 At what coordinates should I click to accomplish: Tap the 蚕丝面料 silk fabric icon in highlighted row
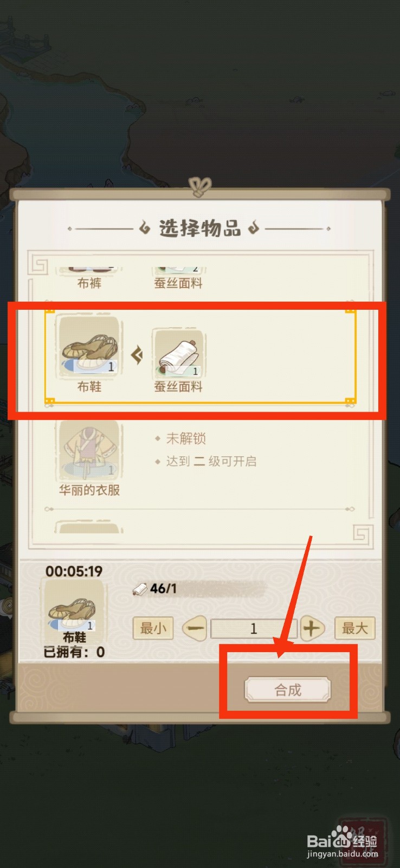coord(178,353)
